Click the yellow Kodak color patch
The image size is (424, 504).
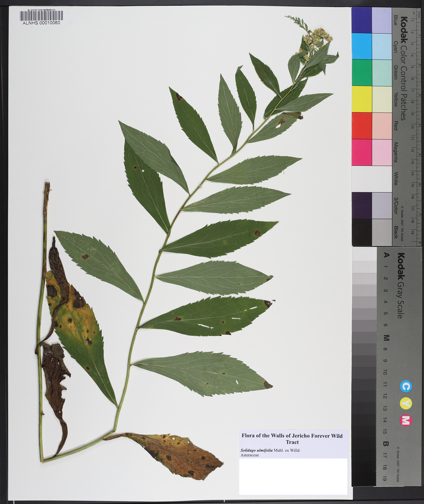[x=362, y=99]
